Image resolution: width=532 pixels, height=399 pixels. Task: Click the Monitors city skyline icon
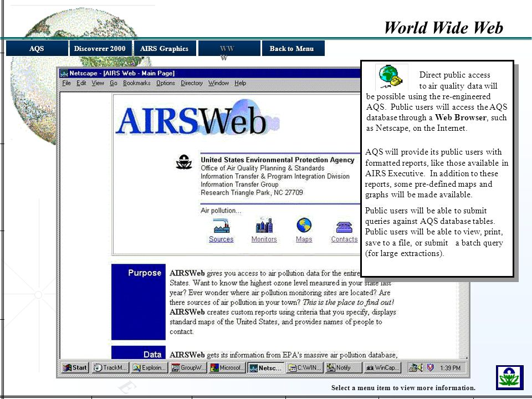[x=264, y=226]
